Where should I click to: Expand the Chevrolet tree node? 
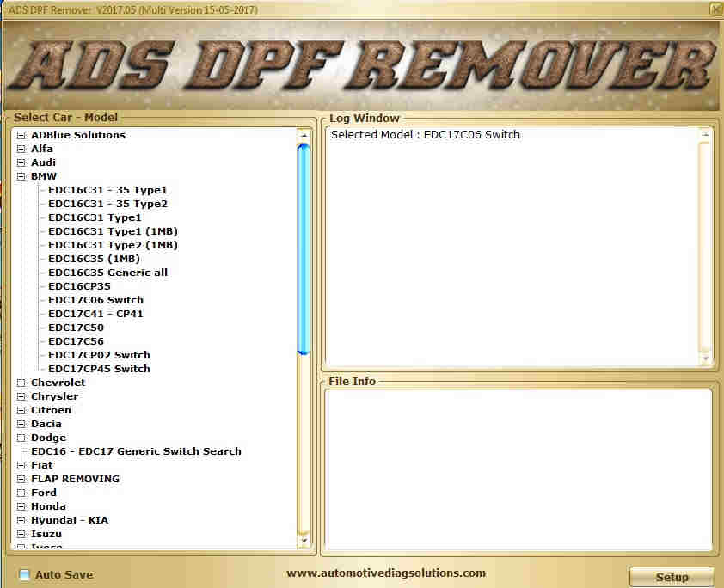point(21,383)
